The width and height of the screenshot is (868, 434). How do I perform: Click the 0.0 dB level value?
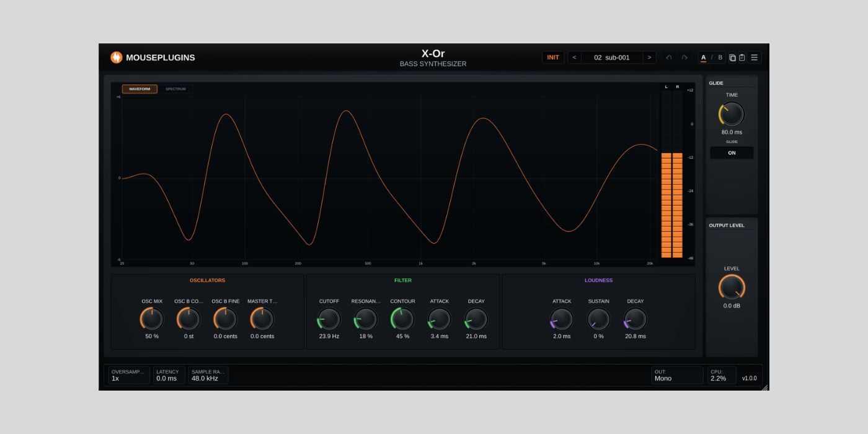732,306
